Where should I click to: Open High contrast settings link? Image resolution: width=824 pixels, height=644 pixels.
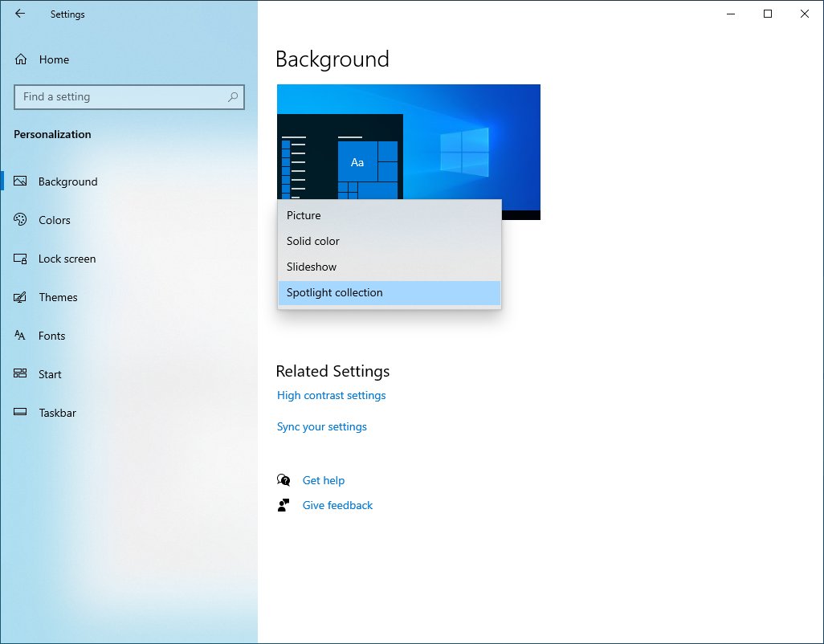point(331,395)
